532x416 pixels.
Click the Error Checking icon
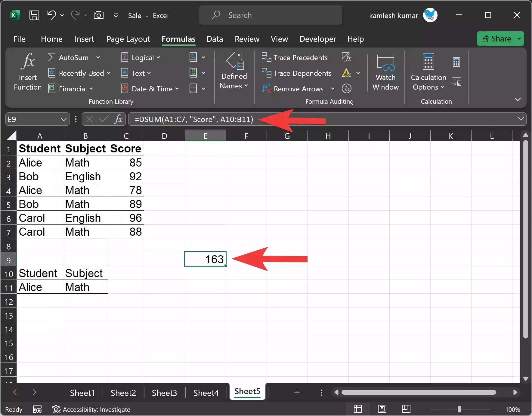click(347, 73)
